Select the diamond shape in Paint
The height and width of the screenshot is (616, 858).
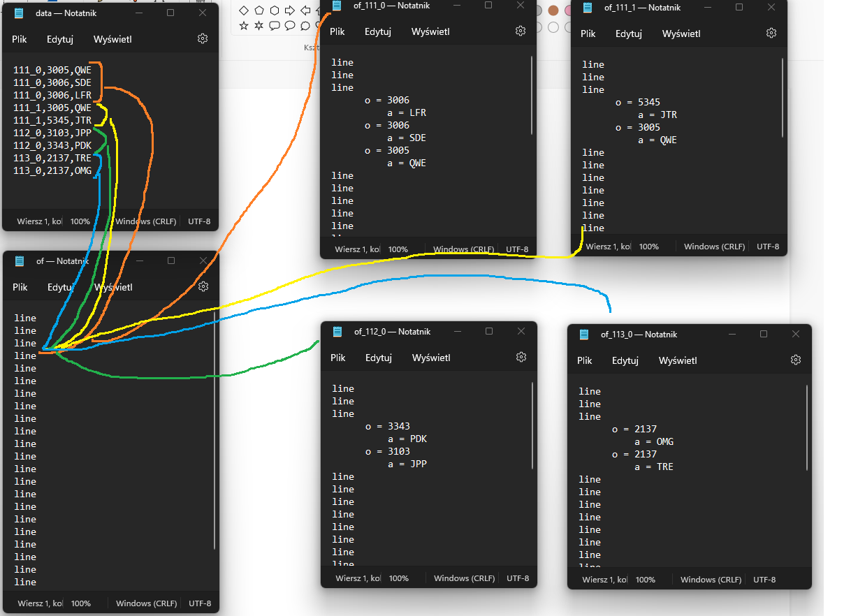click(244, 10)
